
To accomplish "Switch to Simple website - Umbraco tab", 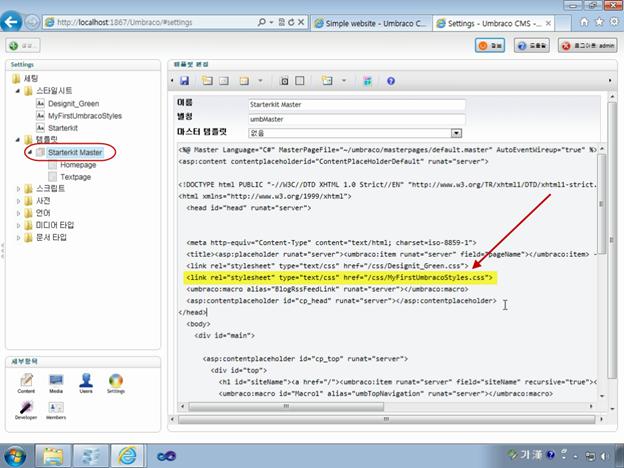I will coord(371,23).
